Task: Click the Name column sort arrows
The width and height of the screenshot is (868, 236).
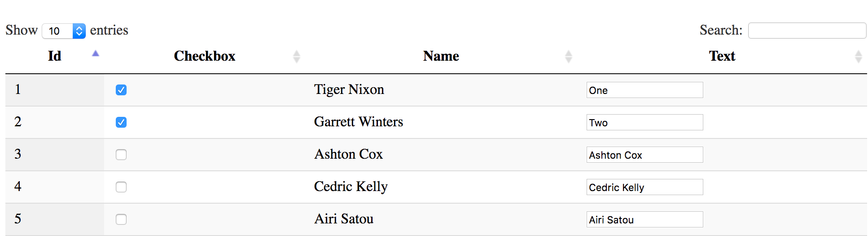Action: [x=568, y=56]
